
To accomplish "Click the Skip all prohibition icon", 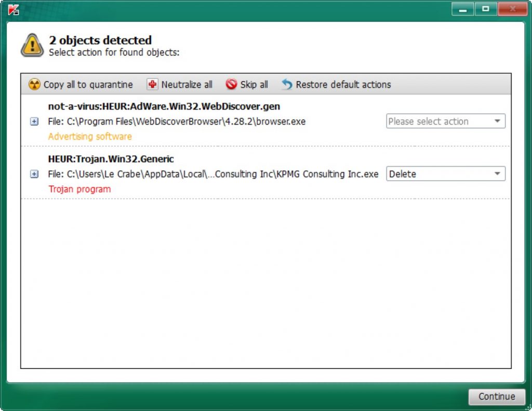I will [x=231, y=84].
